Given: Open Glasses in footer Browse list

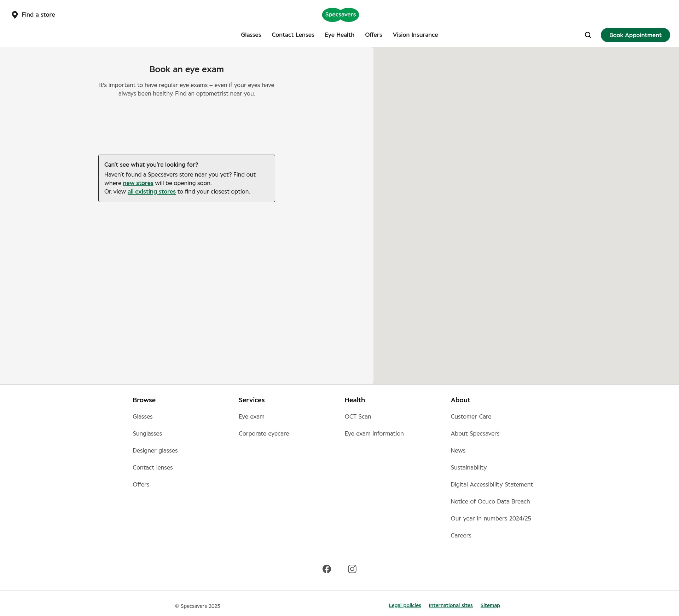Looking at the screenshot, I should (143, 416).
